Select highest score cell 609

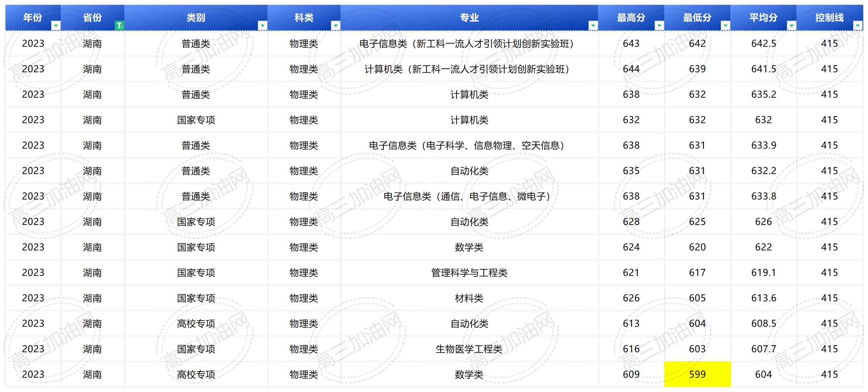(631, 374)
